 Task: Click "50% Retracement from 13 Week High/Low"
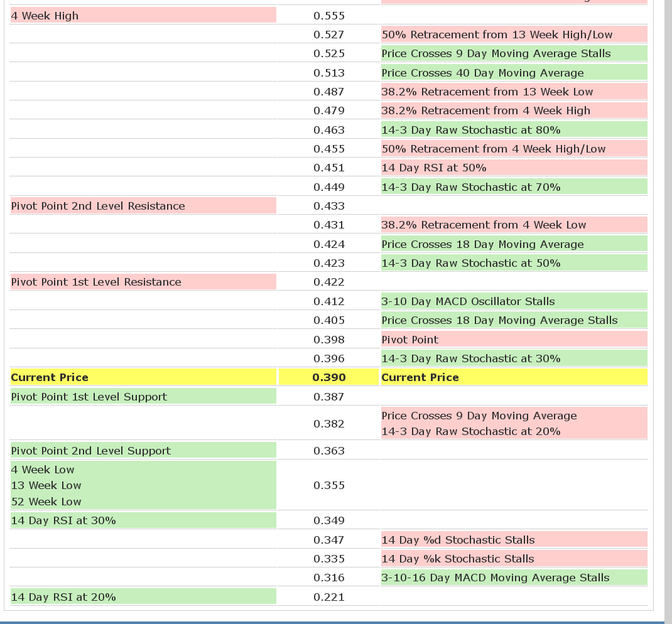tap(497, 35)
